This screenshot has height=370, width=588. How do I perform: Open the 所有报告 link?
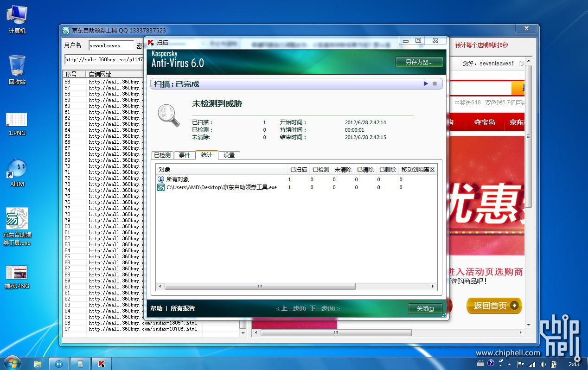[183, 308]
